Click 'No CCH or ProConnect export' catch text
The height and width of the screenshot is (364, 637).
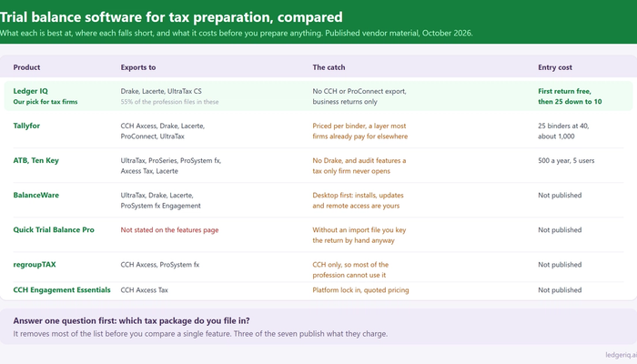pyautogui.click(x=359, y=96)
